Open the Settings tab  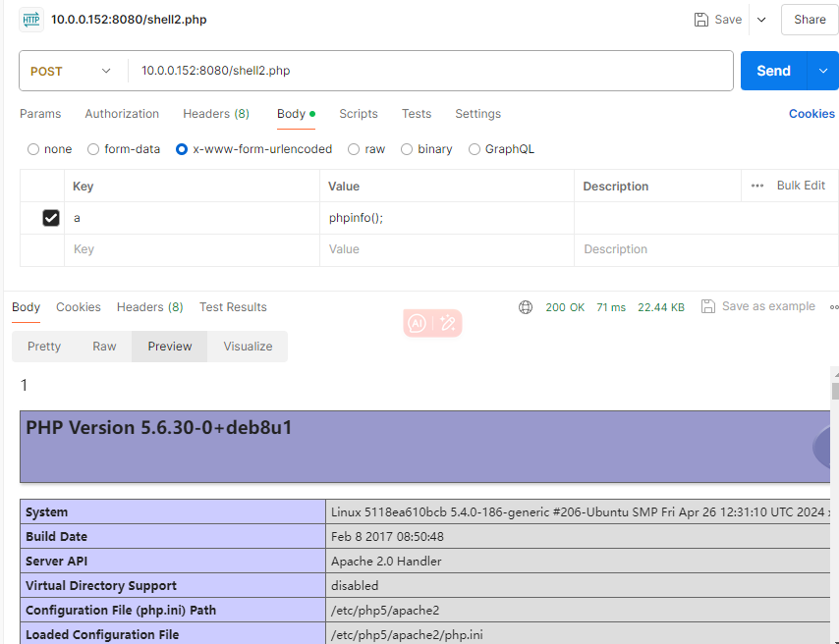[x=477, y=114]
